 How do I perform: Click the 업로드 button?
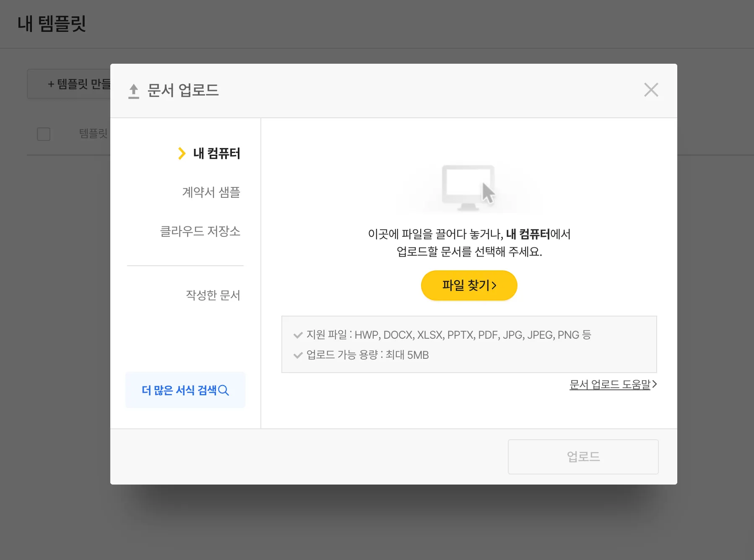[583, 456]
